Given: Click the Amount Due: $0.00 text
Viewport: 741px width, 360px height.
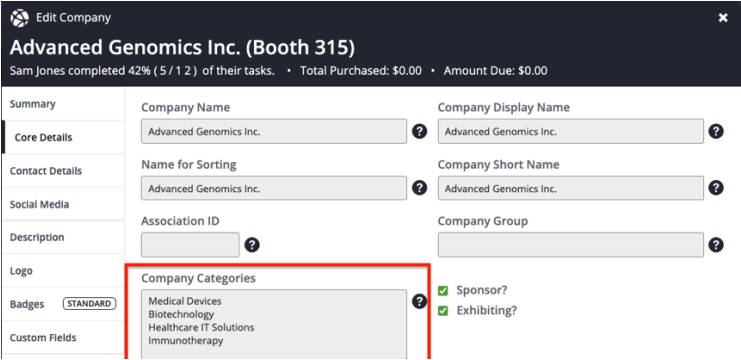Looking at the screenshot, I should coord(495,71).
